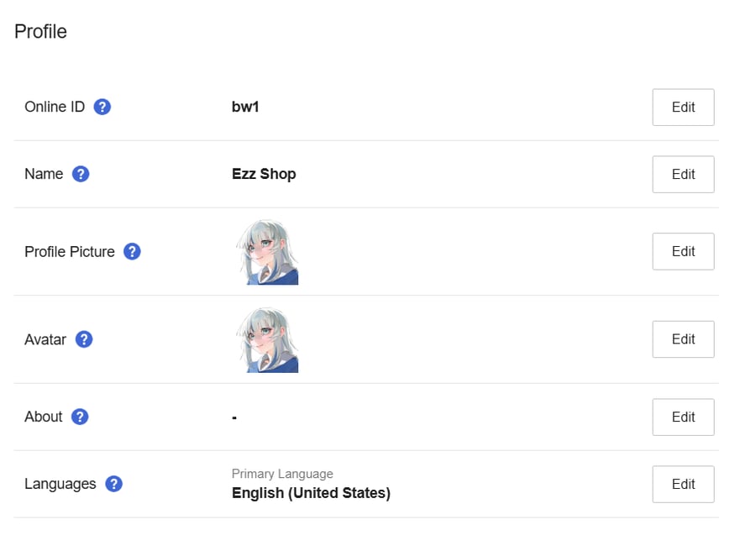Click the Primary Language caption
756x551 pixels.
click(x=282, y=474)
